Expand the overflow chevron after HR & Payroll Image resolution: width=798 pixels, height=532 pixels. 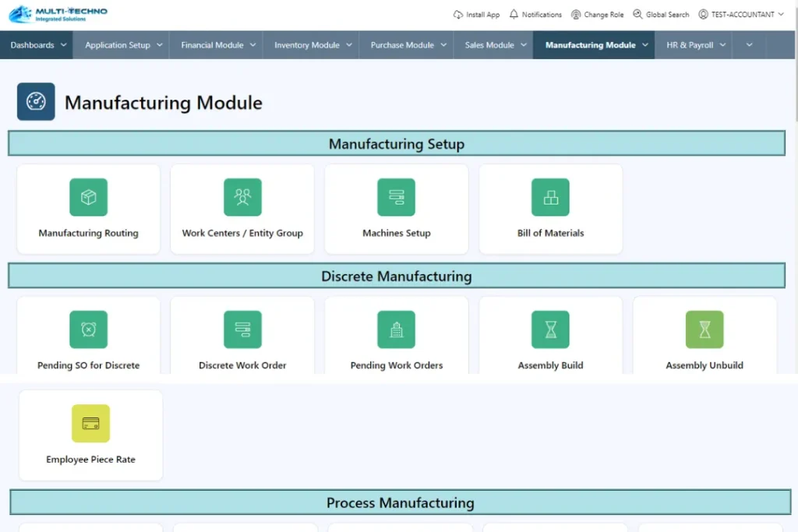[749, 45]
